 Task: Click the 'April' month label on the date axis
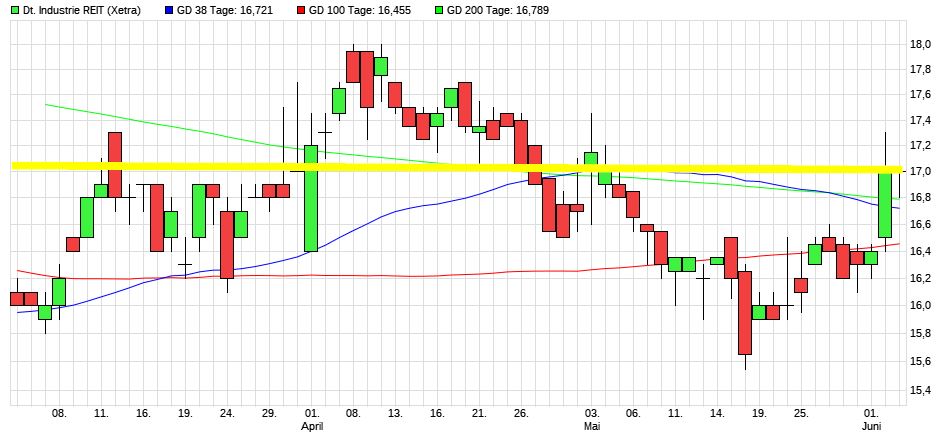click(312, 426)
